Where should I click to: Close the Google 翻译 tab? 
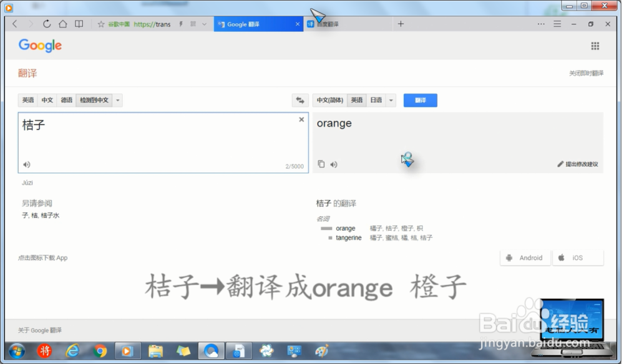coord(298,24)
